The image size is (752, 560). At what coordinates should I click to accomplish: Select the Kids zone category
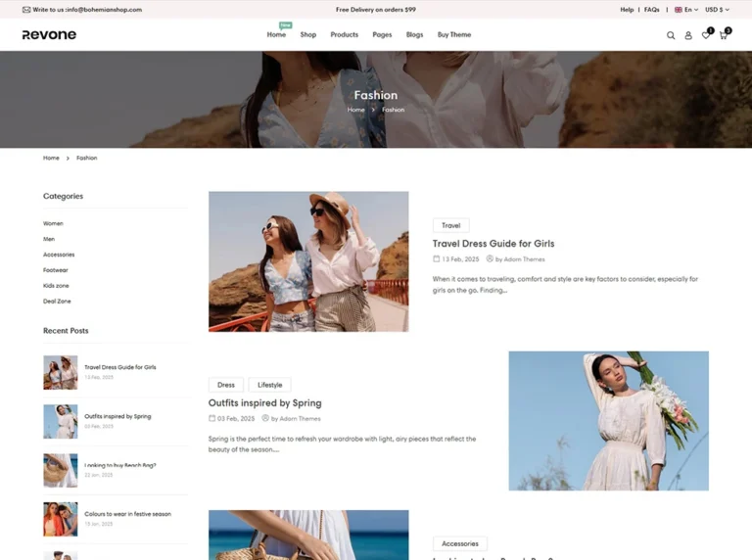coord(56,286)
